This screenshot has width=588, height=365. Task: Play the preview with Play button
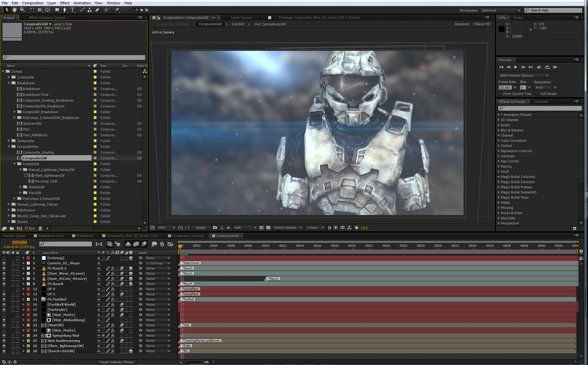pos(516,67)
